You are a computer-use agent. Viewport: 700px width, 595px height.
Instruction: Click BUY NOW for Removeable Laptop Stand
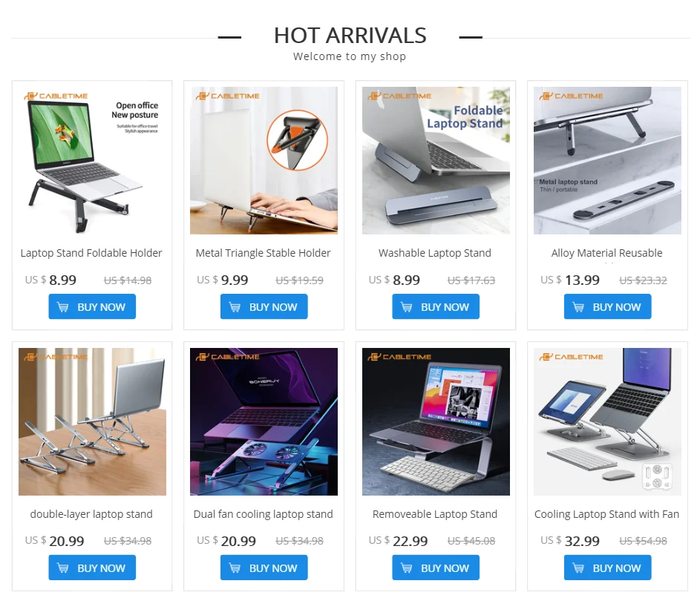(436, 568)
